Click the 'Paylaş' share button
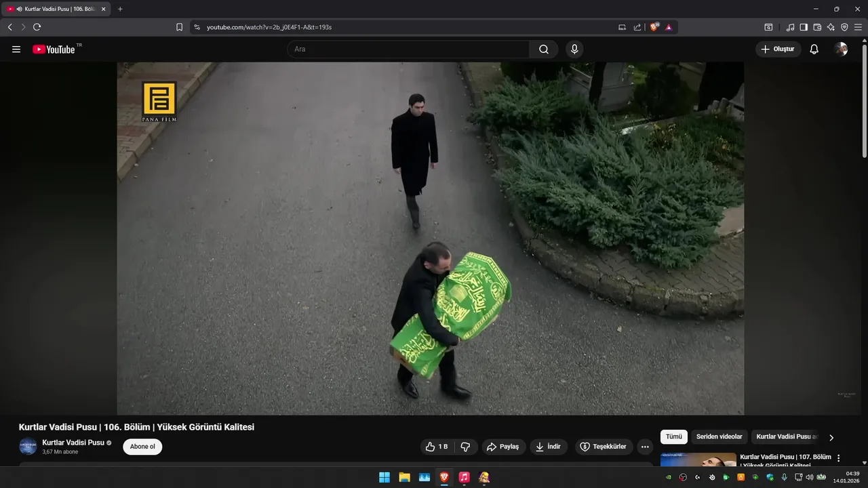This screenshot has width=868, height=488. point(503,447)
